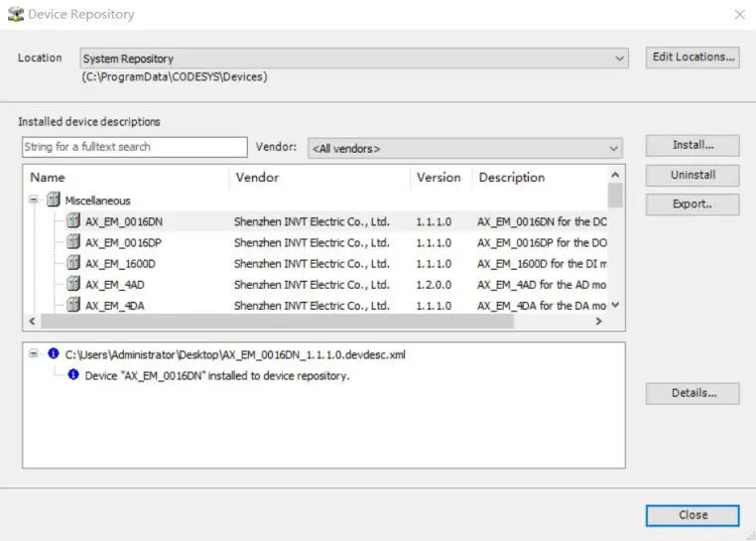
Task: Click the device icon next to AX_EM_4DA
Action: click(73, 305)
